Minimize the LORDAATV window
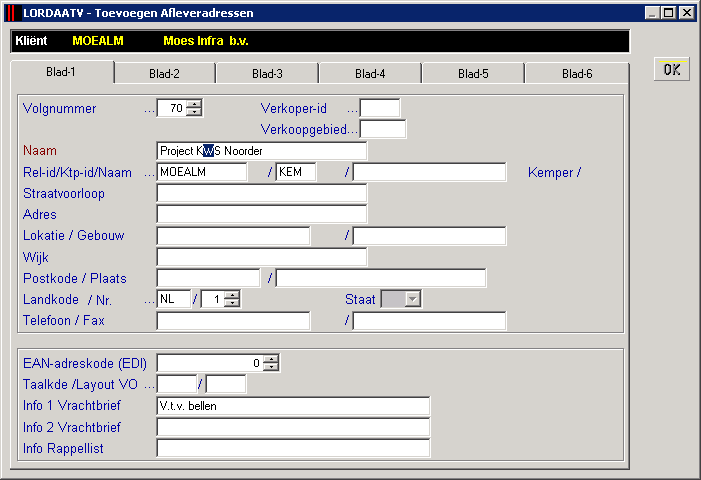 [652, 13]
